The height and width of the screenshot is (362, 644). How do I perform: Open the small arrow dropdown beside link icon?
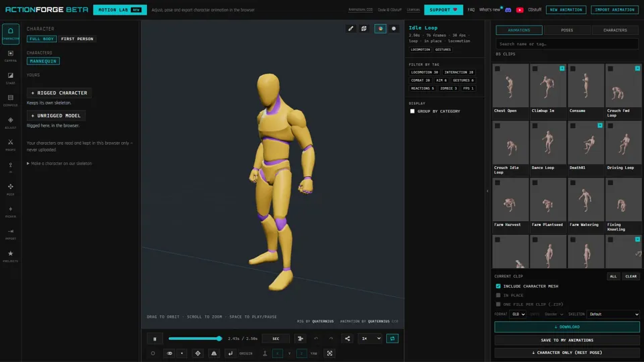(x=182, y=353)
